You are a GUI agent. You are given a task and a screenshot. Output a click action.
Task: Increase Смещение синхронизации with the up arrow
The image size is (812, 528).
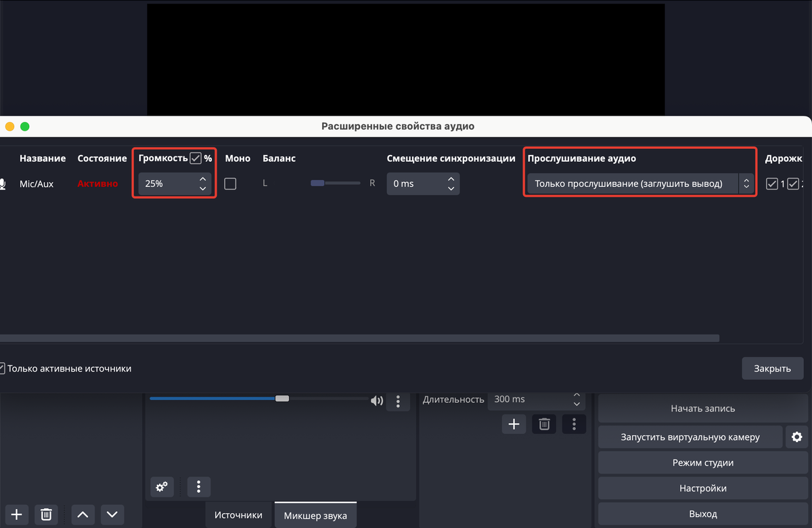coord(451,179)
